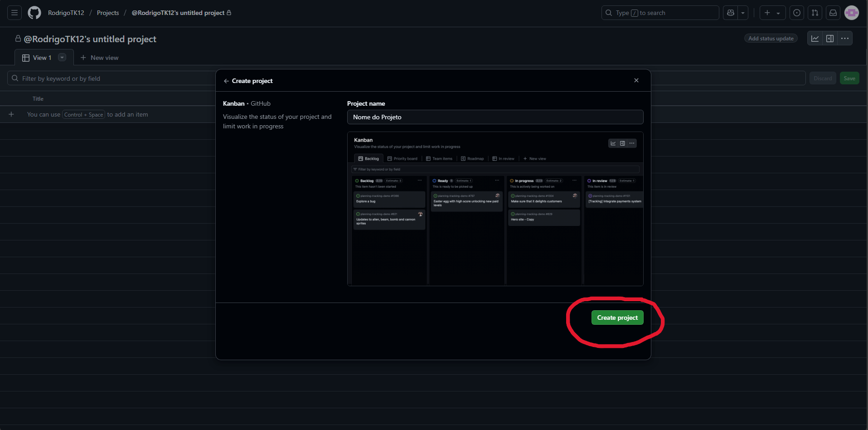Image resolution: width=868 pixels, height=430 pixels.
Task: Open the project more options menu
Action: point(845,39)
